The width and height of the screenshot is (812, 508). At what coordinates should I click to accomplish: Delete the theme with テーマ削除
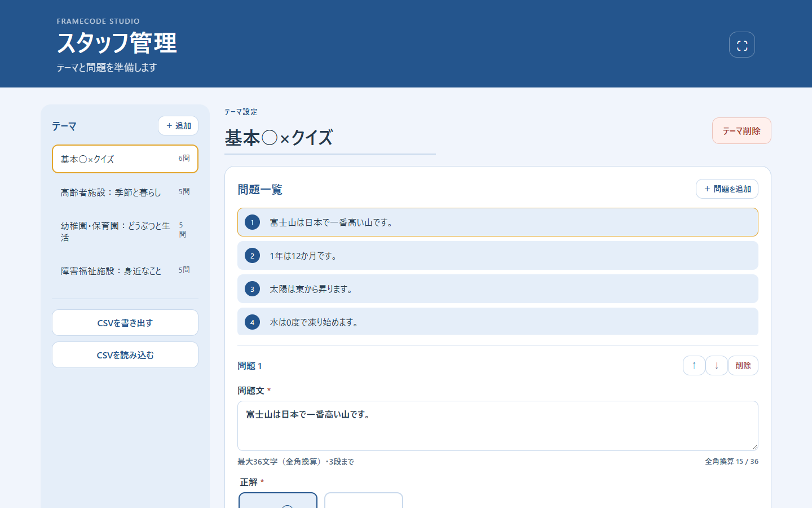742,131
